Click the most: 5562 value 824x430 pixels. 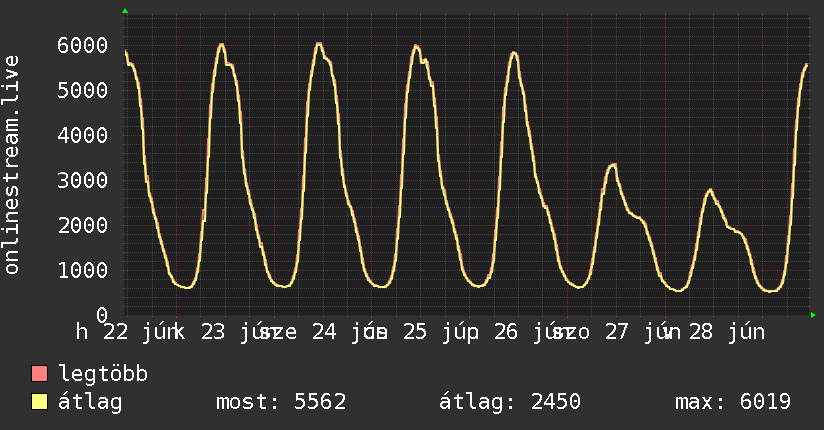pyautogui.click(x=281, y=402)
